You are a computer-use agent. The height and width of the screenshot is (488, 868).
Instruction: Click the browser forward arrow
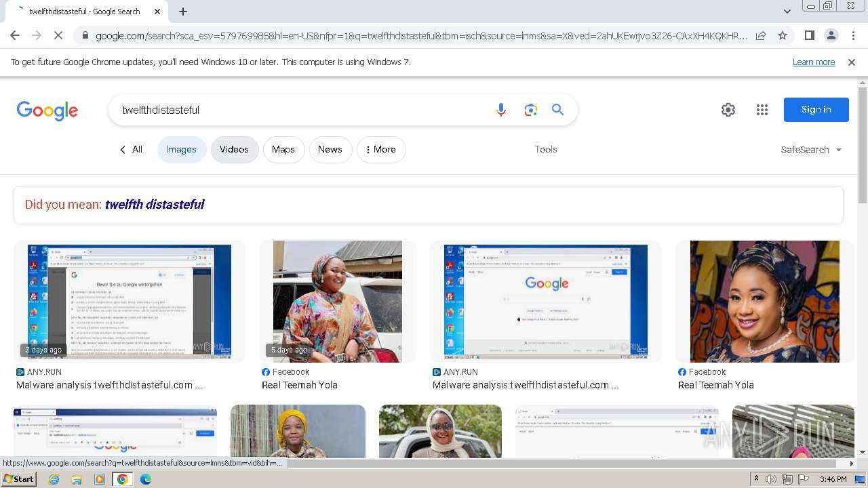[x=37, y=35]
